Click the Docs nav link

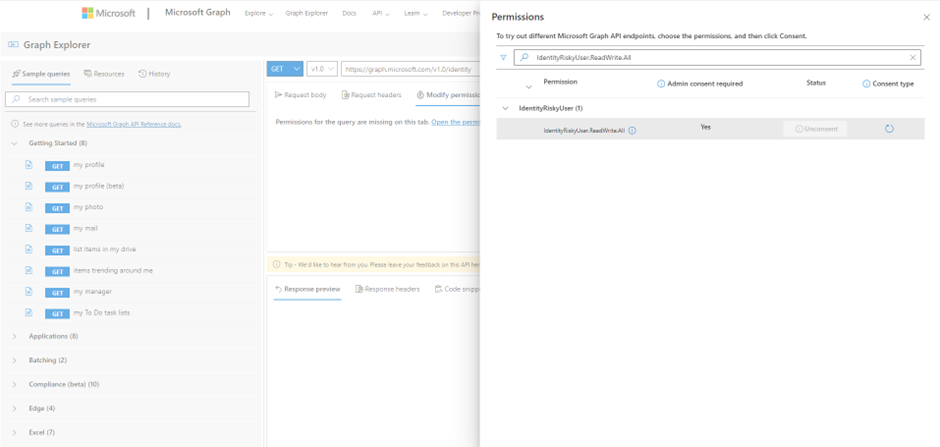(x=349, y=13)
